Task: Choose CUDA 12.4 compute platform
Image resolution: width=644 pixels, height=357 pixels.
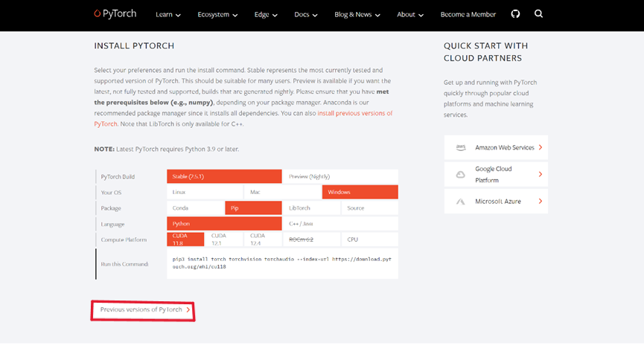Action: (263, 239)
